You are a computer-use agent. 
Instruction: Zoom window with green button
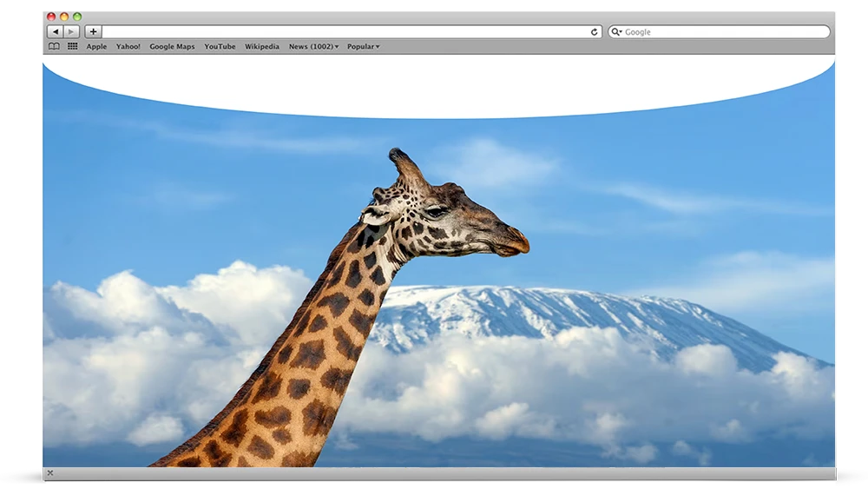77,17
